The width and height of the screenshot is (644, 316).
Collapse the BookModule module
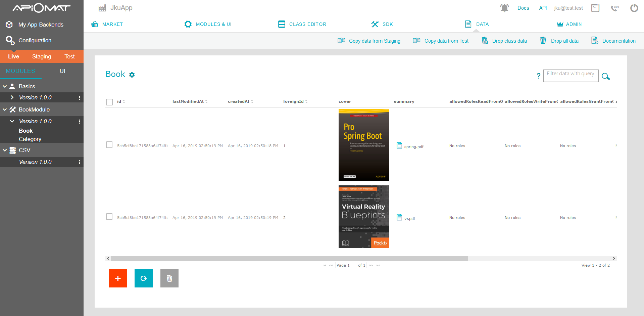[x=5, y=109]
